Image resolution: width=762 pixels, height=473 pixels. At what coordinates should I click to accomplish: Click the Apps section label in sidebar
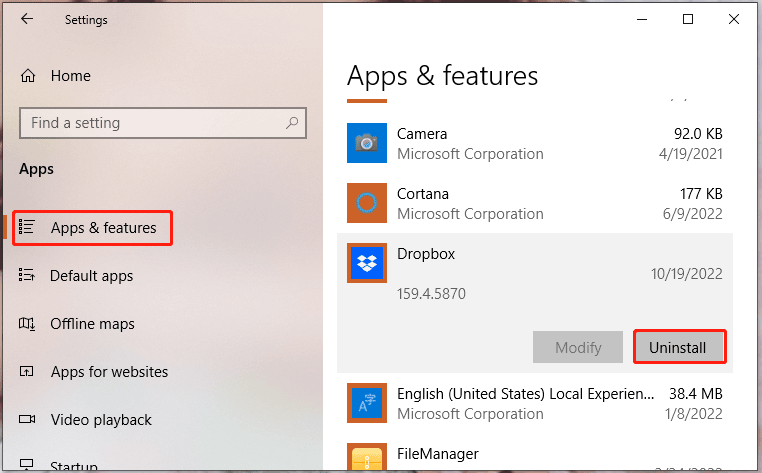[36, 169]
